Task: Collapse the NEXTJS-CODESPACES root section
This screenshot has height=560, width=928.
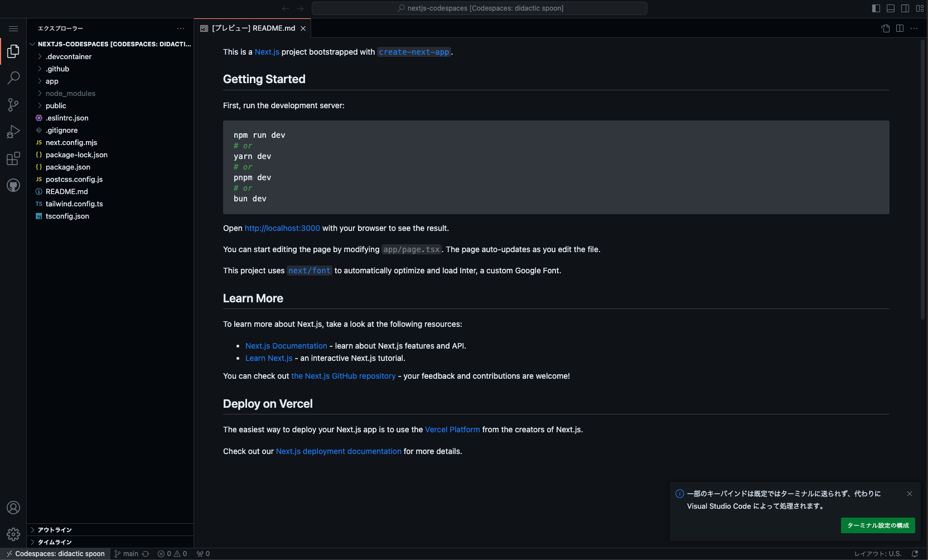Action: tap(110, 44)
